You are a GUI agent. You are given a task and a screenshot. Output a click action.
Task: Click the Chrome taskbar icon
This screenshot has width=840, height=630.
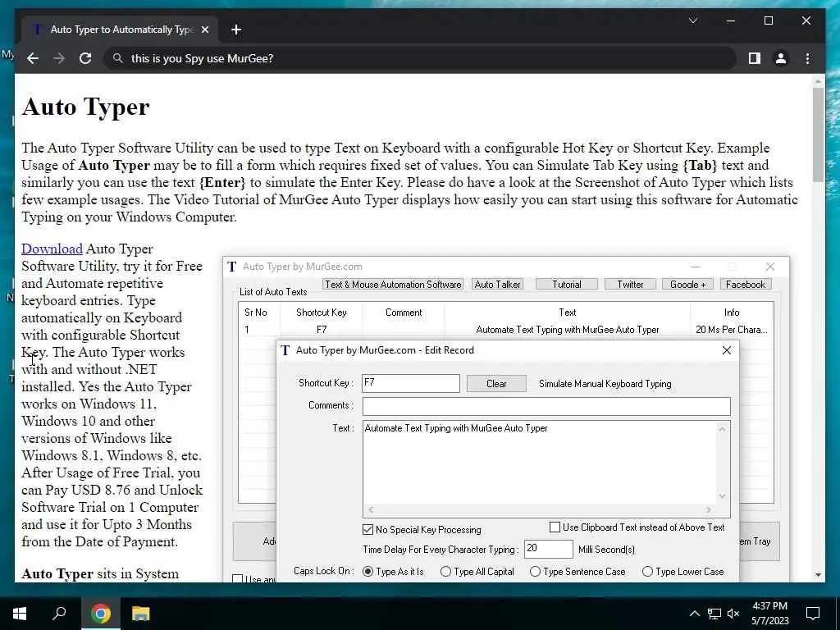(100, 614)
